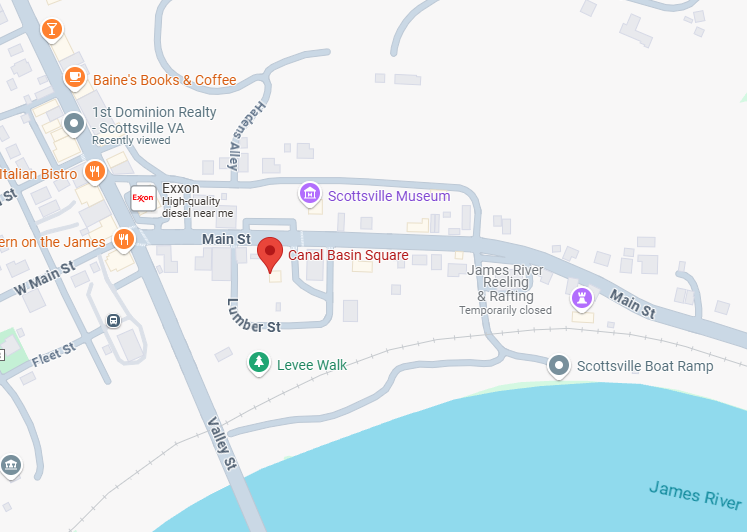
Task: Click the 1st Dominion Realty gray pin
Action: [74, 124]
